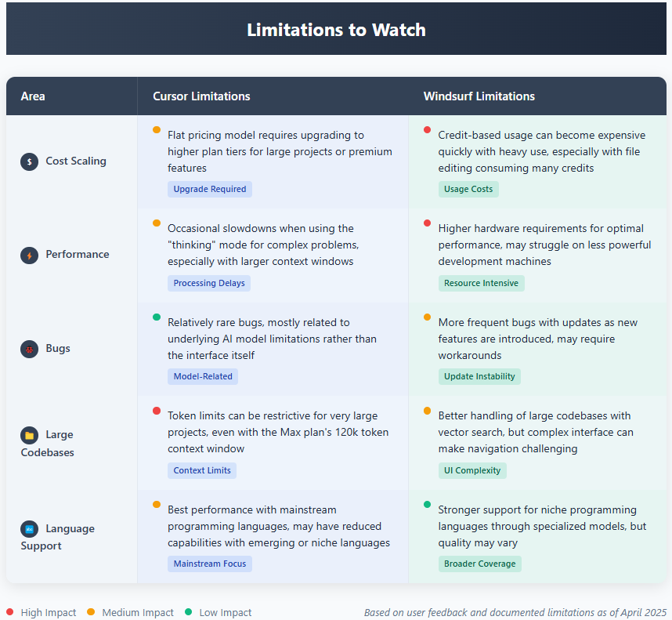Click the red dot beside Credit-based usage text

[x=427, y=129]
